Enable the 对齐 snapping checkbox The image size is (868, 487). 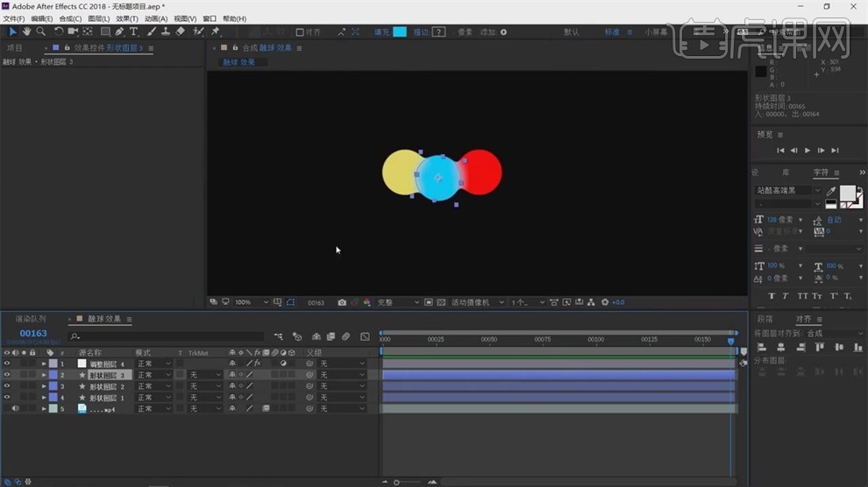point(300,32)
